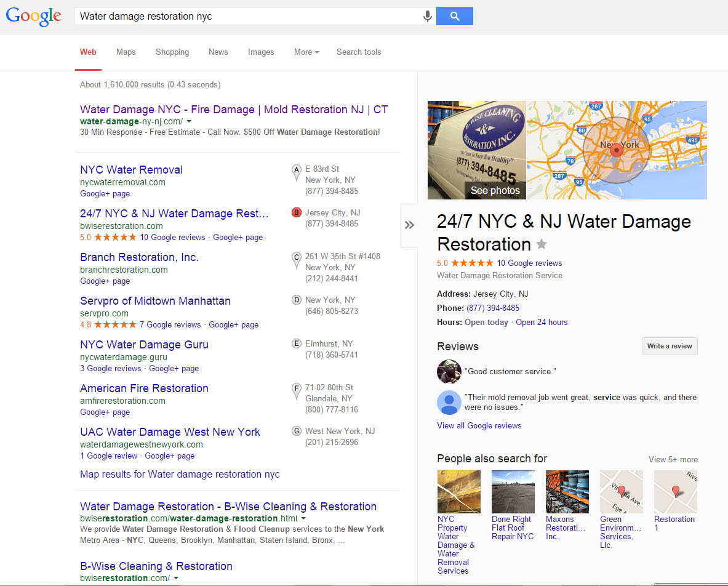Switch to the News tab

pos(218,52)
